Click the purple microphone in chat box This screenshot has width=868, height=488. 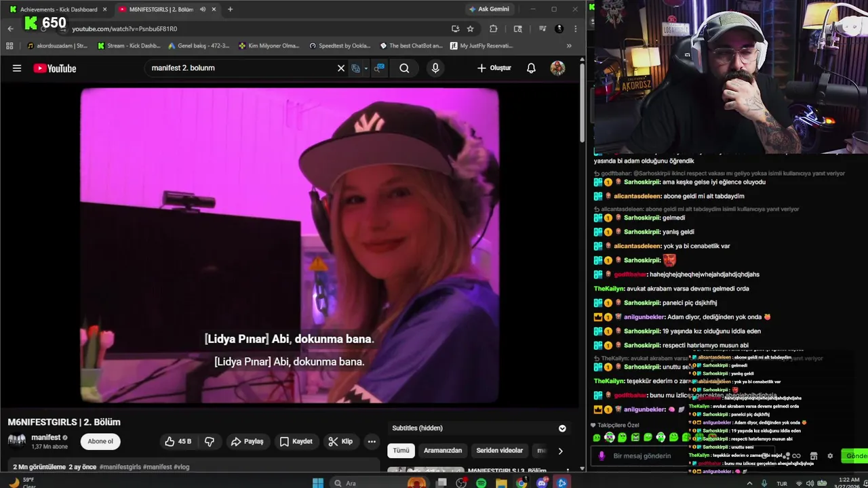coord(601,456)
